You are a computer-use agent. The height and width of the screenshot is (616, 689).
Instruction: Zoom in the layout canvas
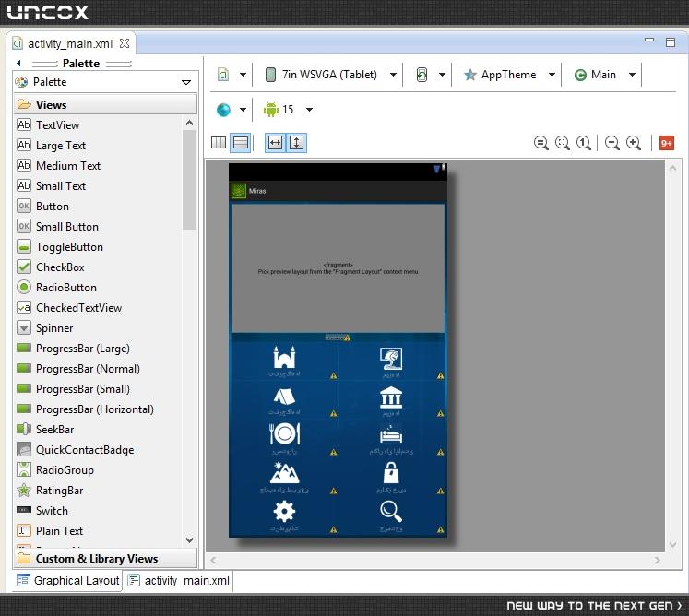[x=634, y=143]
